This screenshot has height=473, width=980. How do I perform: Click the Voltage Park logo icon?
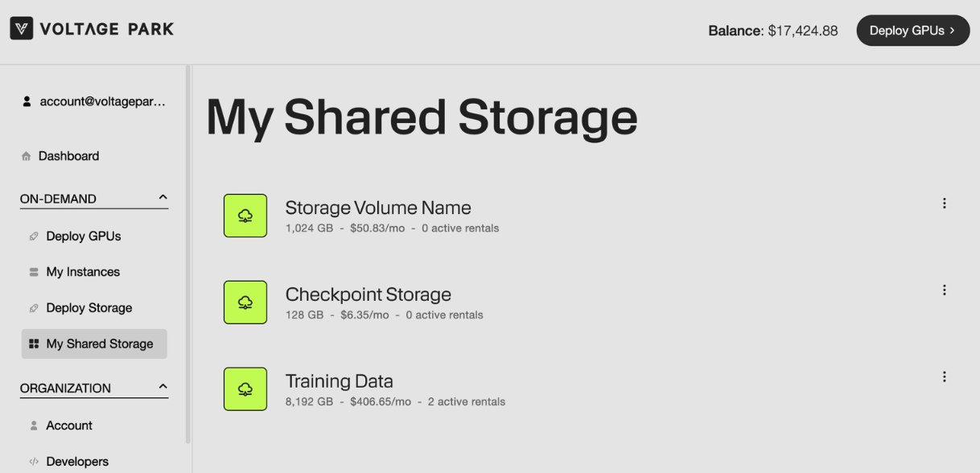[x=22, y=29]
